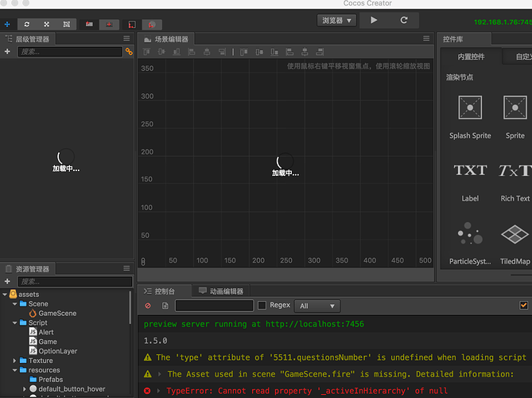
Task: Select the rect transform tool
Action: coord(67,24)
